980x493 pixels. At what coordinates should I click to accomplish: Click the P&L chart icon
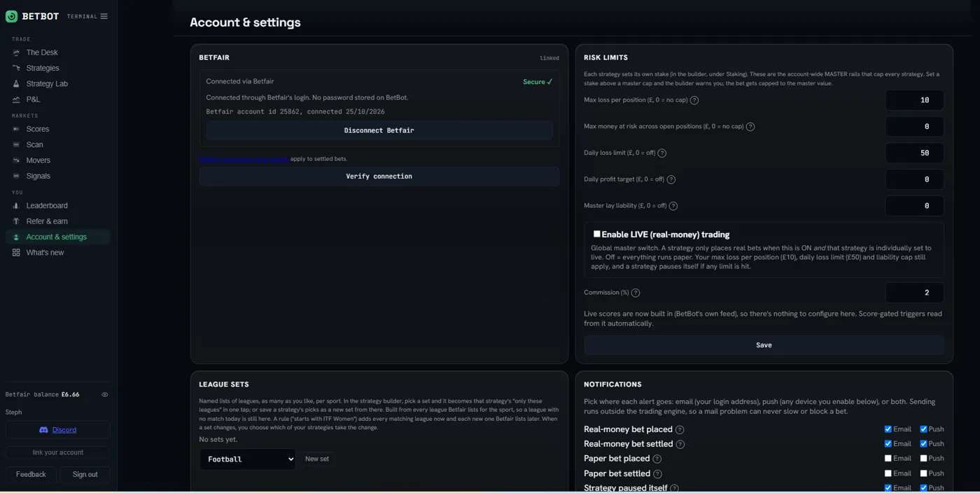16,99
